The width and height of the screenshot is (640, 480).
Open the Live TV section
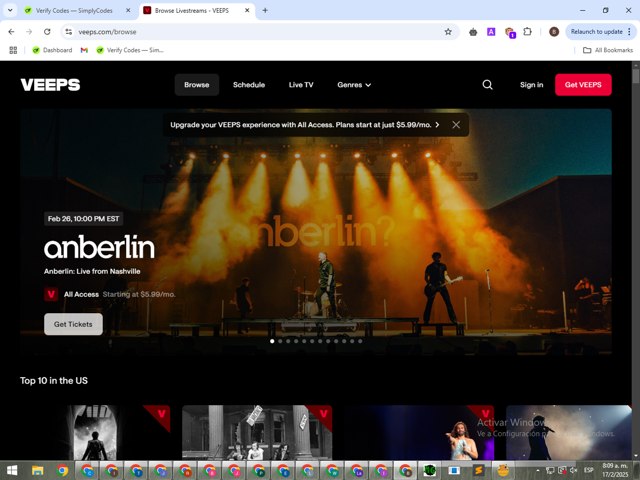coord(301,85)
